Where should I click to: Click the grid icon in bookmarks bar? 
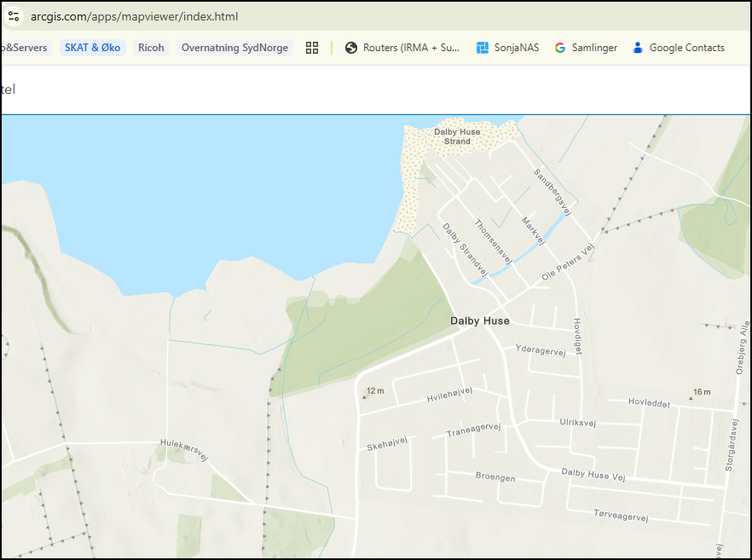click(312, 48)
